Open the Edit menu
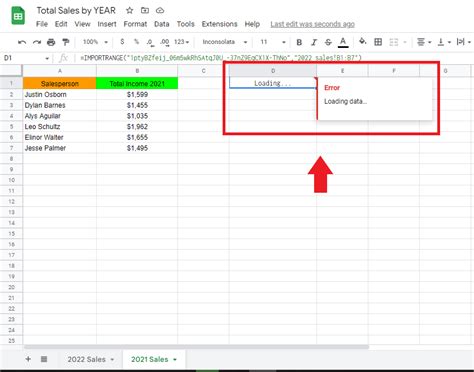This screenshot has height=372, width=474. point(61,24)
